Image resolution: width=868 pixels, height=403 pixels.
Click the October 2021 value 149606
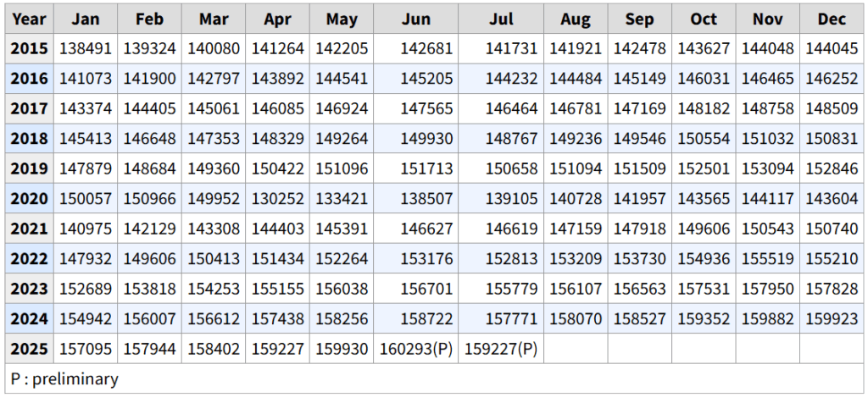click(704, 229)
